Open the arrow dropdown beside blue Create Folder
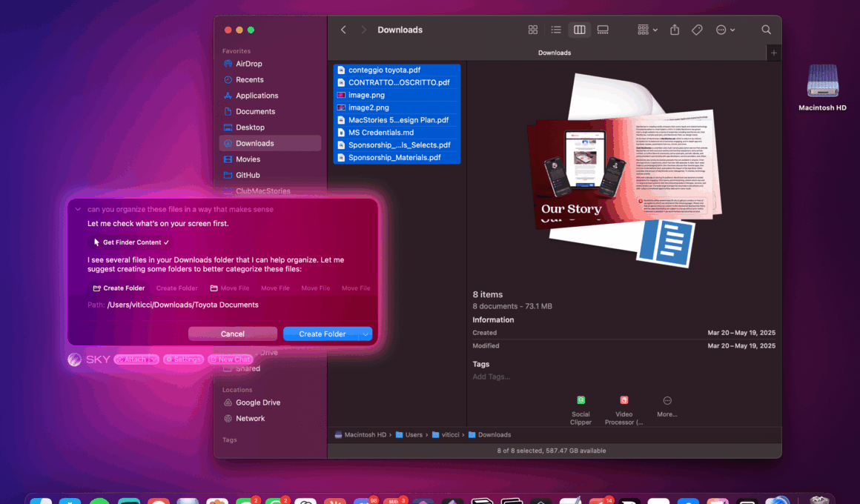 pyautogui.click(x=365, y=334)
